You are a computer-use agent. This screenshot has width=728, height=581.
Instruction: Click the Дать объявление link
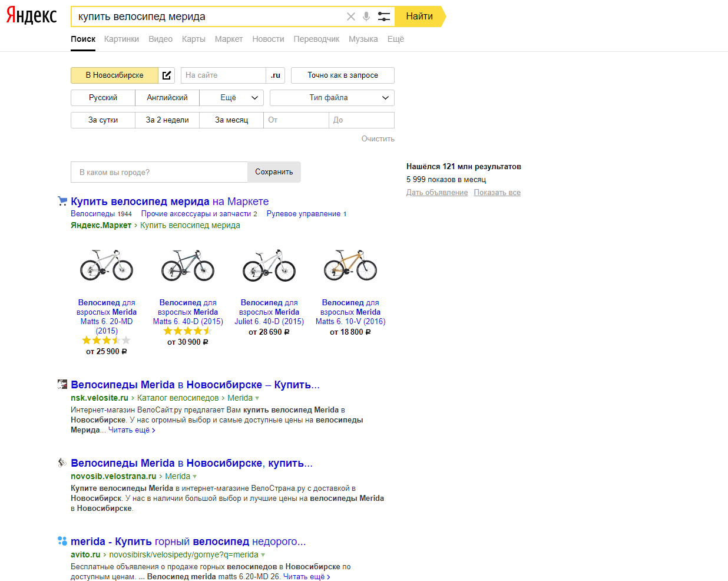437,193
